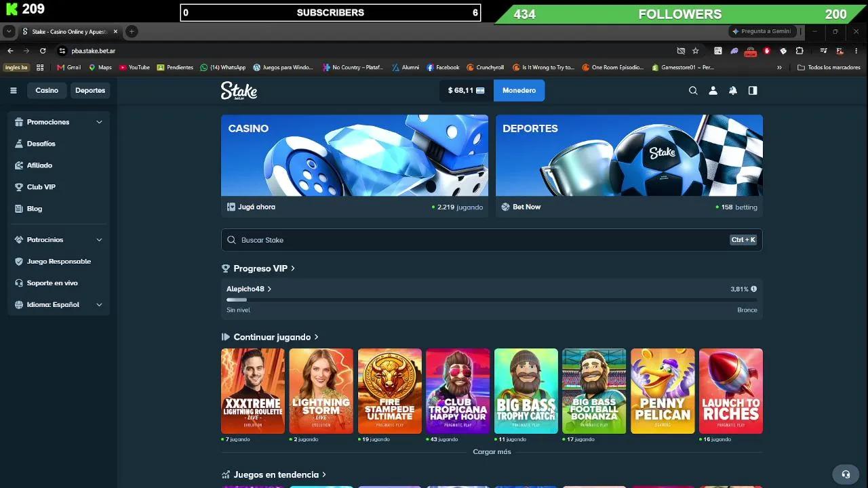Open the media controls music-note icon
Image resolution: width=868 pixels, height=488 pixels.
click(823, 51)
